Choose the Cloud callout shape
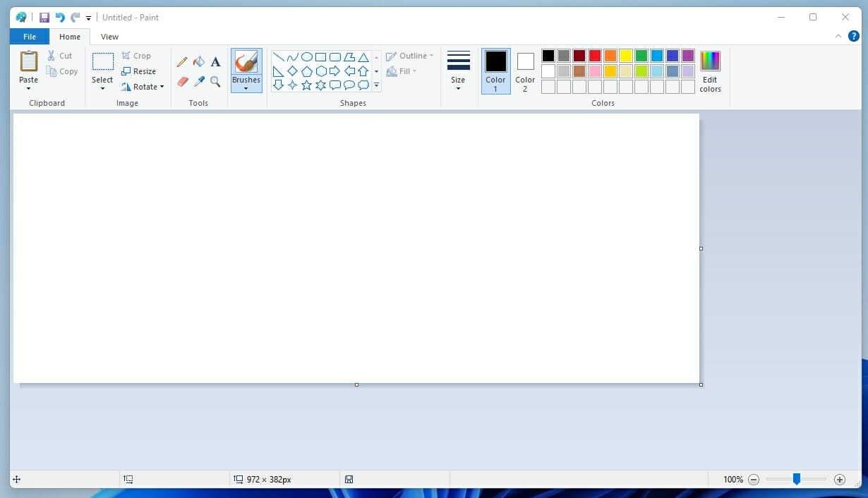Screen dimensions: 868x498 [x=363, y=85]
